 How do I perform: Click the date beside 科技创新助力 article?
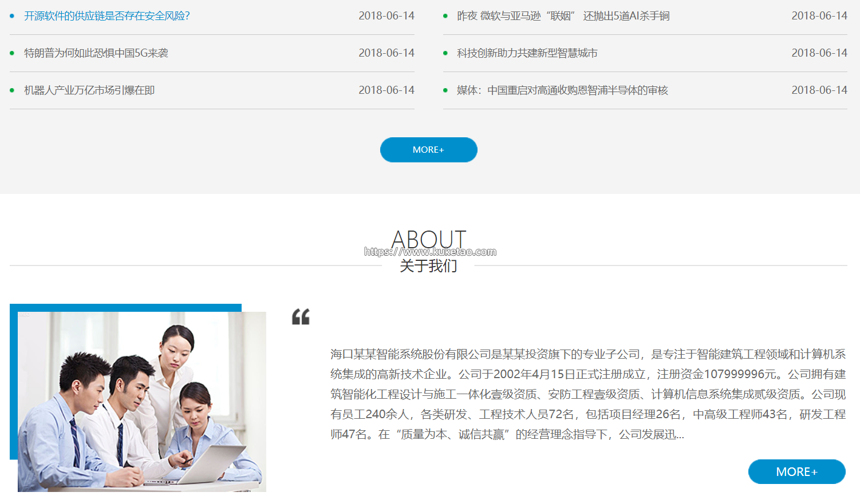(x=819, y=53)
